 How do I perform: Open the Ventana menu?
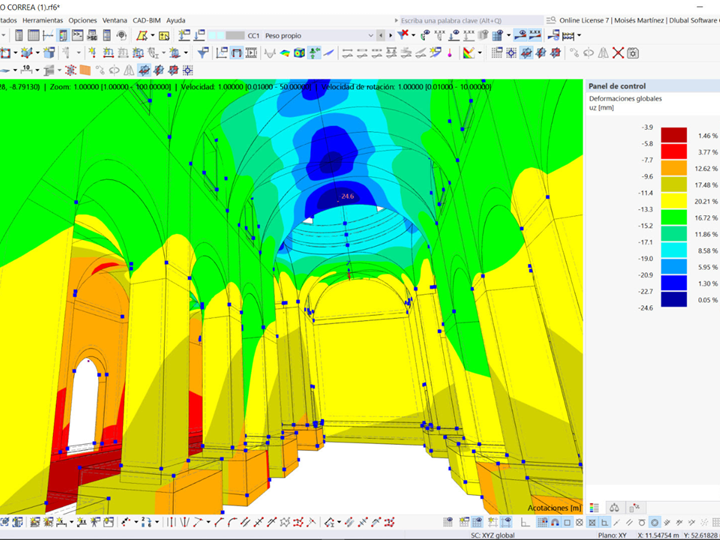click(115, 20)
